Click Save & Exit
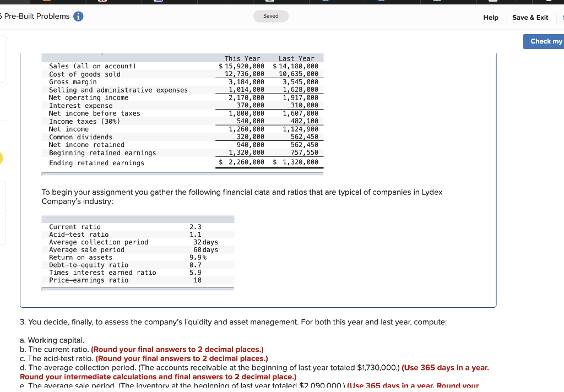 pyautogui.click(x=530, y=18)
